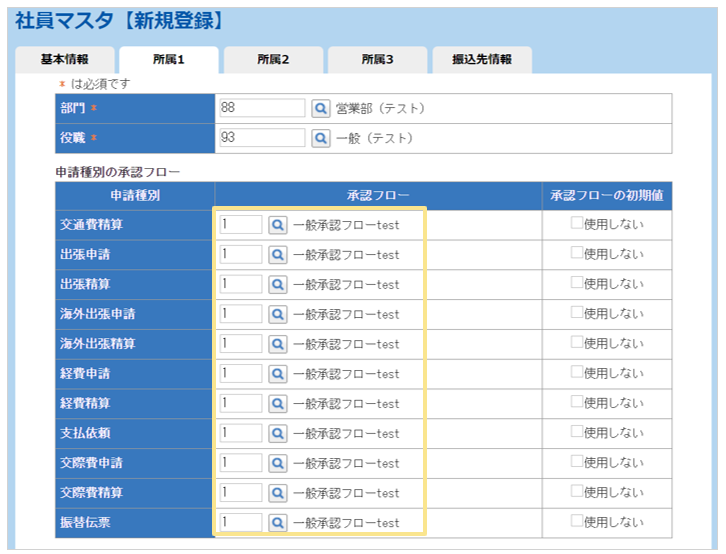Viewport: 726px width, 554px height.
Task: Switch to the 基本情報 tab
Action: [x=65, y=60]
